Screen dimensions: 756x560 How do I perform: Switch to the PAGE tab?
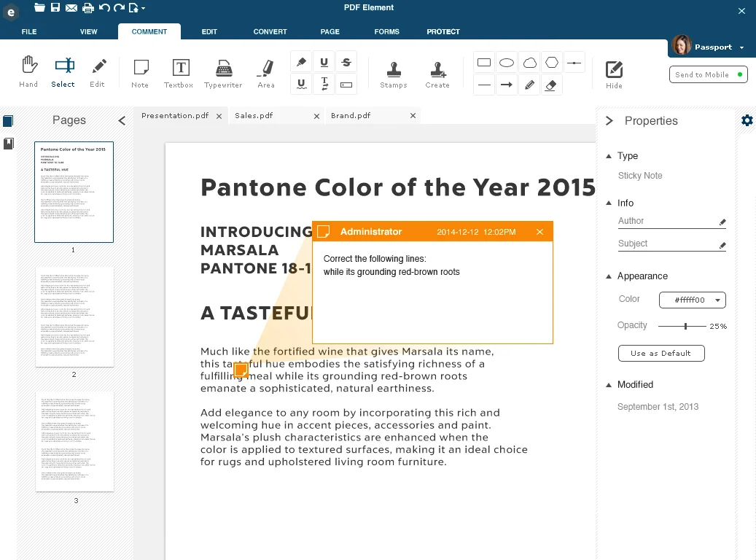[x=330, y=31]
